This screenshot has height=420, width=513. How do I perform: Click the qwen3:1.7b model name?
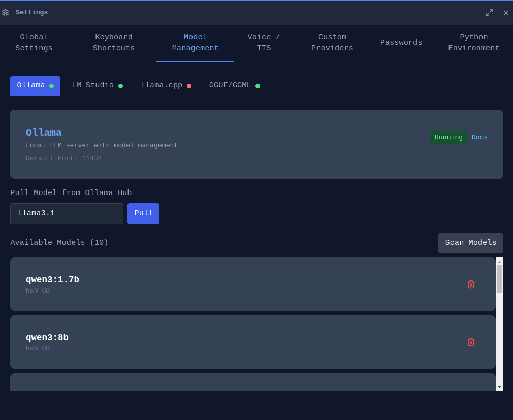point(52,280)
